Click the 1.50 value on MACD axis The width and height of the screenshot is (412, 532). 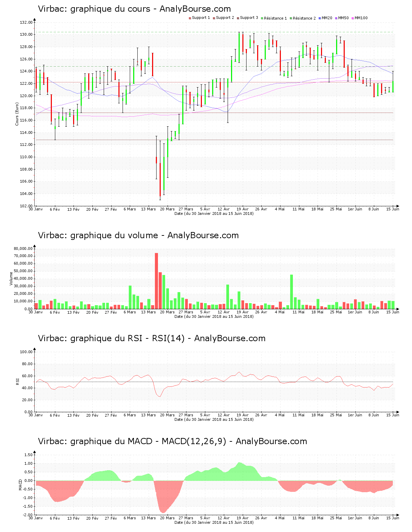[28, 455]
